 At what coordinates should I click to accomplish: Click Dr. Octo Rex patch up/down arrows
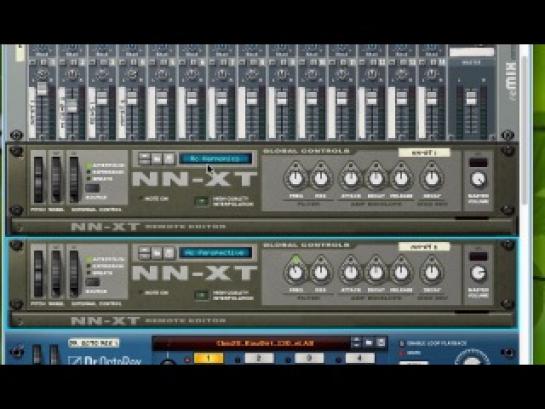pyautogui.click(x=356, y=343)
